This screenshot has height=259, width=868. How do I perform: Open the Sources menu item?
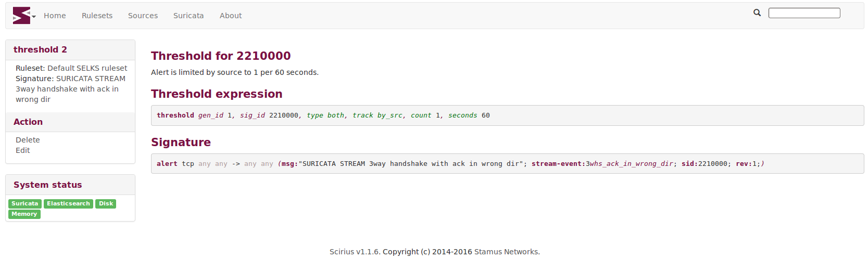tap(143, 16)
